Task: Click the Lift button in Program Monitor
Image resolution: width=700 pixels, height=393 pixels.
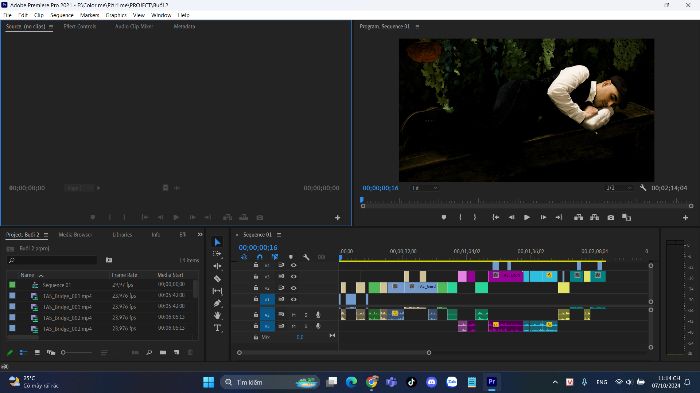Action: click(579, 217)
